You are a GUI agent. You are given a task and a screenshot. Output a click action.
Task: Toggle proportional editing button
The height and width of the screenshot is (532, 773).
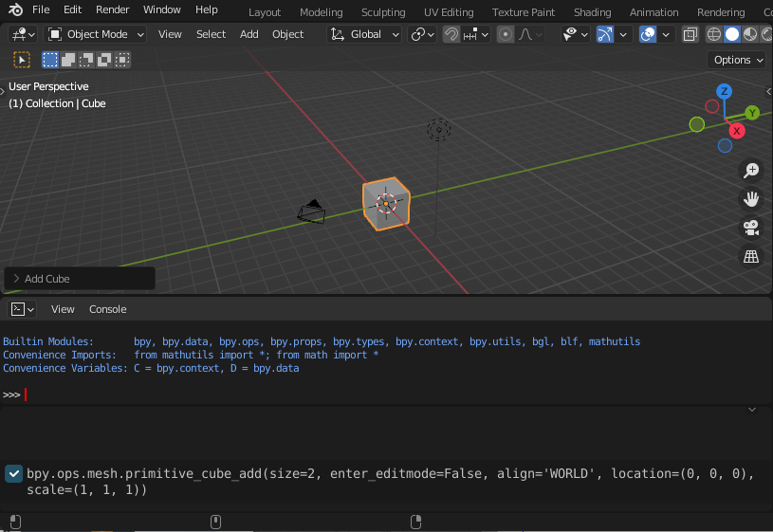tap(506, 34)
